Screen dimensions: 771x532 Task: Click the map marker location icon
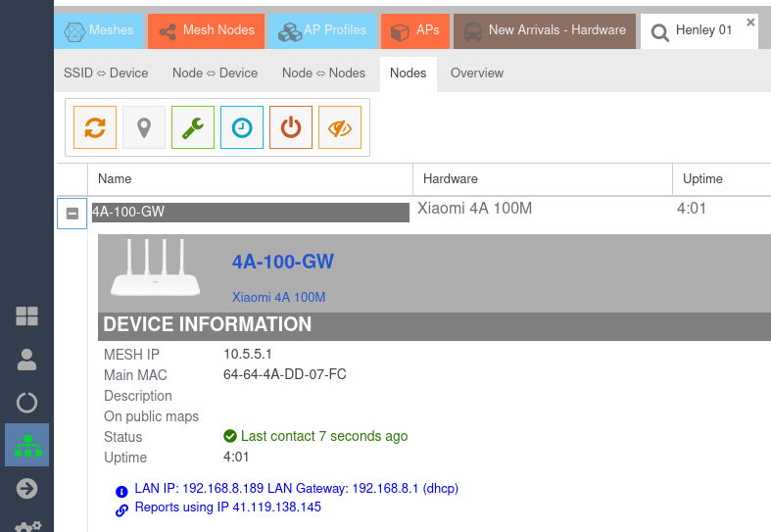tap(144, 127)
